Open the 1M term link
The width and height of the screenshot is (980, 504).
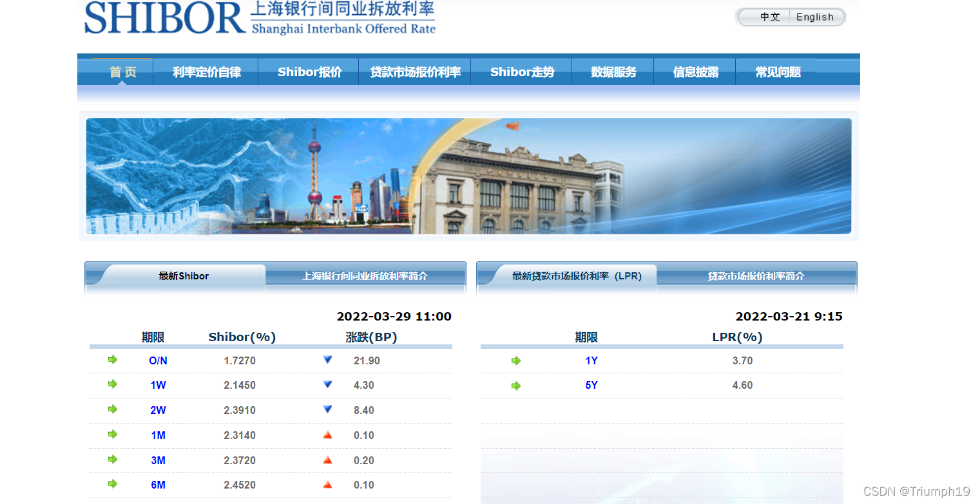pos(159,435)
